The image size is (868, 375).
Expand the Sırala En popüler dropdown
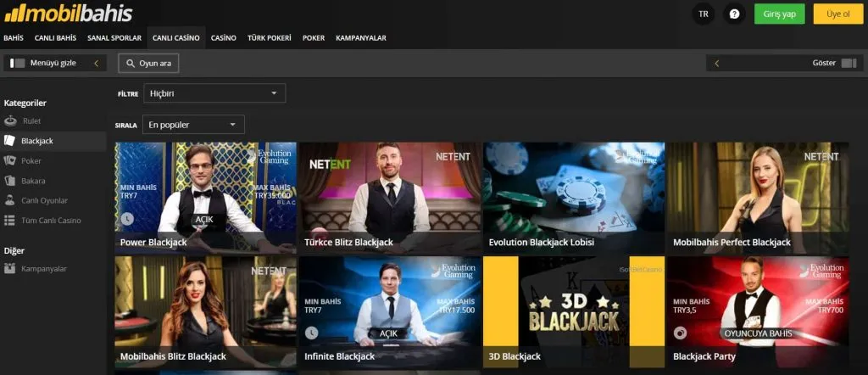pyautogui.click(x=193, y=125)
